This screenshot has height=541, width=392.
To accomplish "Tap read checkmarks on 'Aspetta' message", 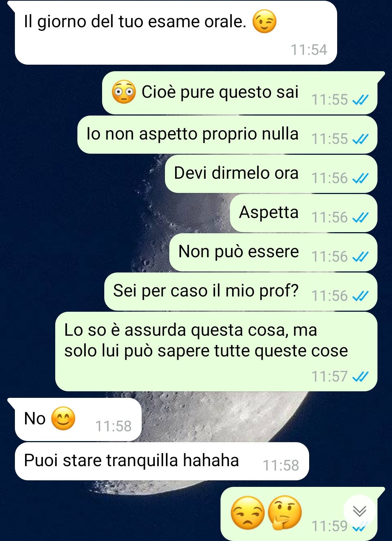I will pos(360,217).
